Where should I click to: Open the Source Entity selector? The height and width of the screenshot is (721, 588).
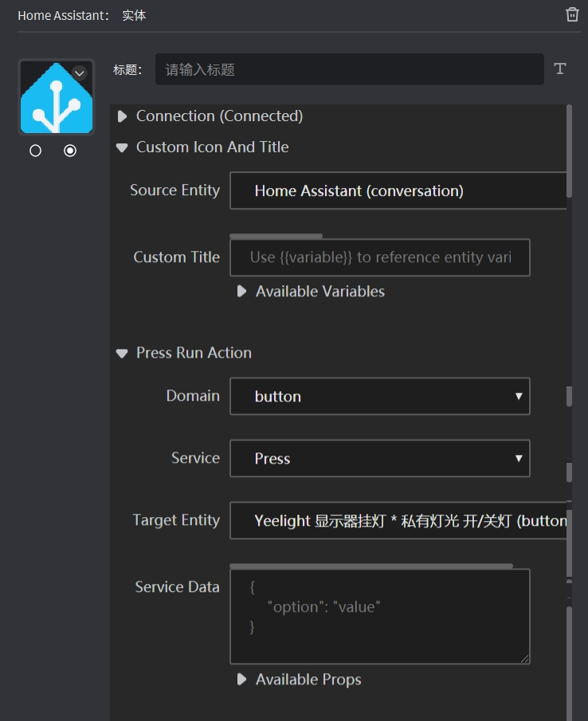[x=398, y=191]
